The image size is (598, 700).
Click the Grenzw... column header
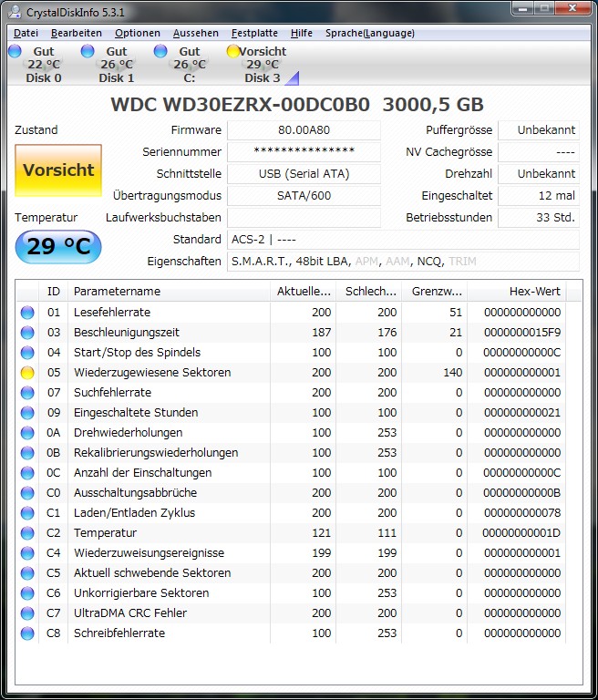coord(434,292)
